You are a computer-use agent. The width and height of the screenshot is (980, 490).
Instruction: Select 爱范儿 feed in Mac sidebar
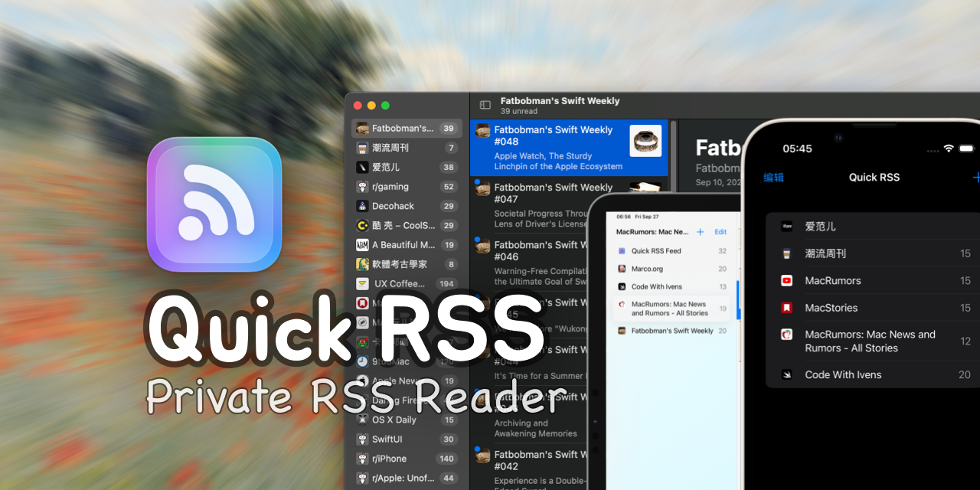tap(407, 167)
